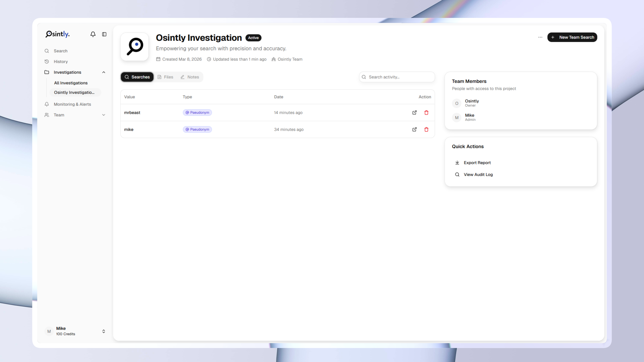Focus the Search activity field
Image resolution: width=644 pixels, height=362 pixels.
(397, 77)
